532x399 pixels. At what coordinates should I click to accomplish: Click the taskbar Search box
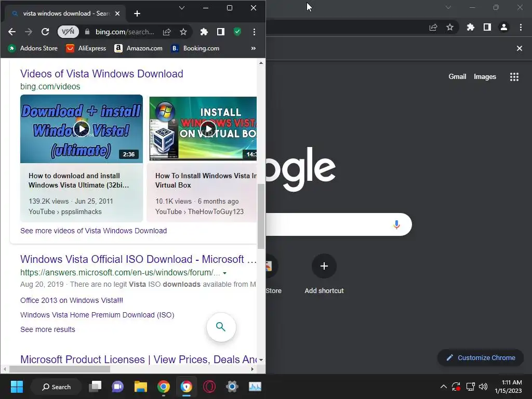click(x=56, y=387)
